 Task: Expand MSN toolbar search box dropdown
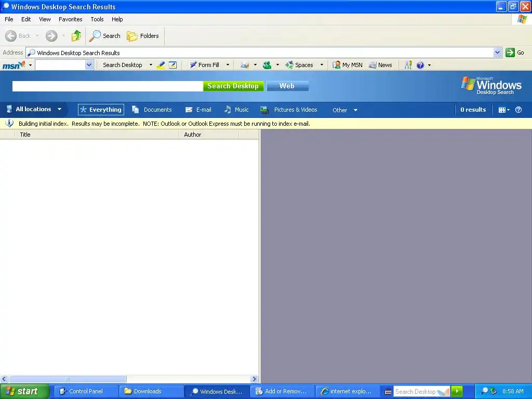click(89, 65)
